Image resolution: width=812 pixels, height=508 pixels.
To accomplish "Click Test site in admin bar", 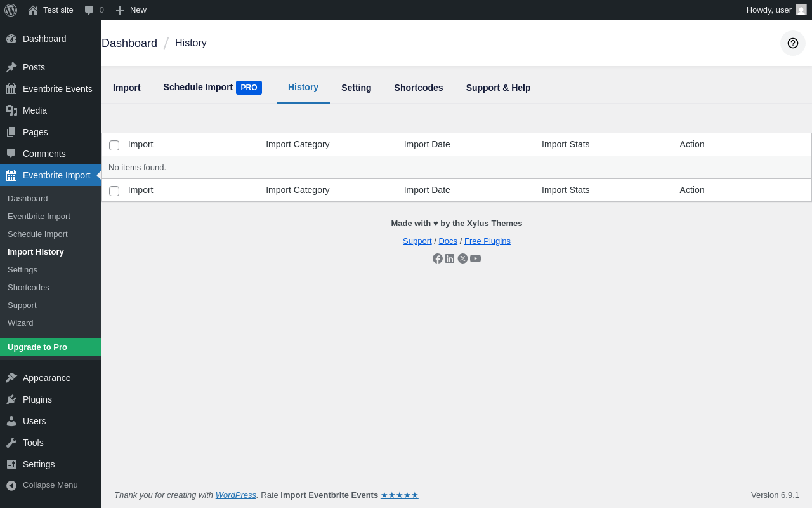I will (51, 10).
